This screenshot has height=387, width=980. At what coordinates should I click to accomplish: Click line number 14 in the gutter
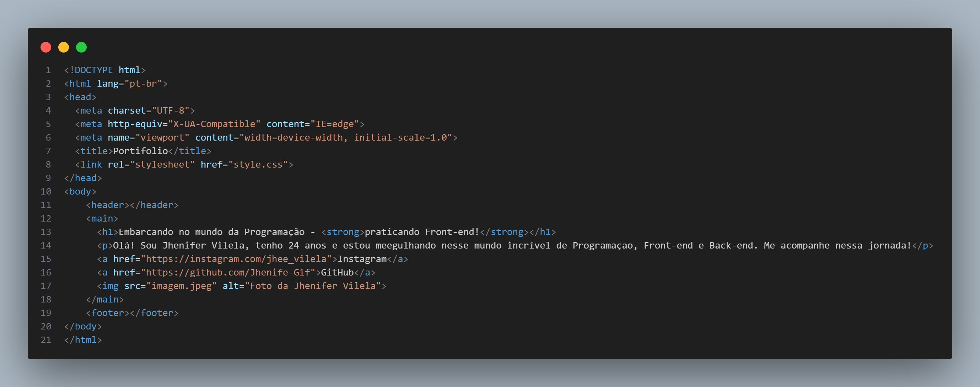(x=45, y=246)
